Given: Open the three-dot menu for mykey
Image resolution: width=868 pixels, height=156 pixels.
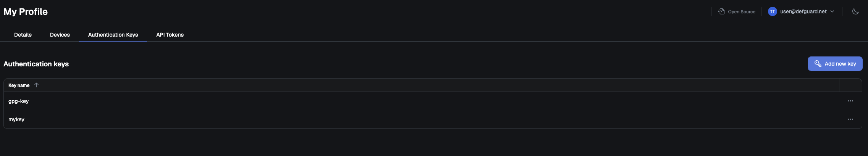Looking at the screenshot, I should pyautogui.click(x=850, y=119).
